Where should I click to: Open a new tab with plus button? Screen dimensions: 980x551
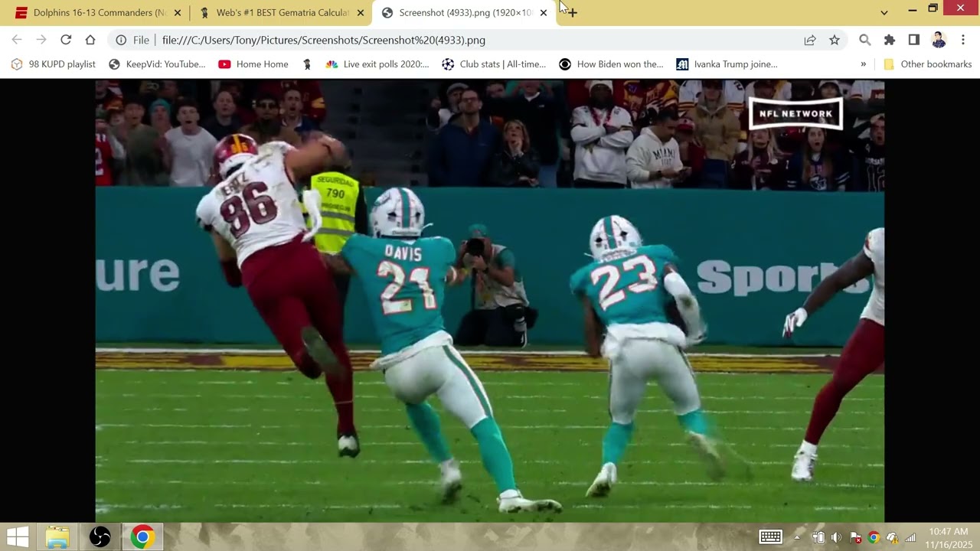point(572,12)
